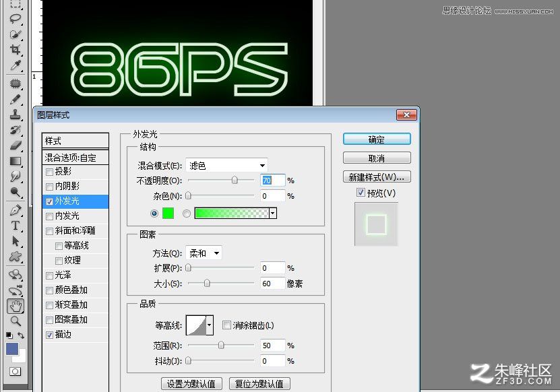Enable the 纹理 texture checkbox
Screen dimensions: 560x392
[x=59, y=261]
